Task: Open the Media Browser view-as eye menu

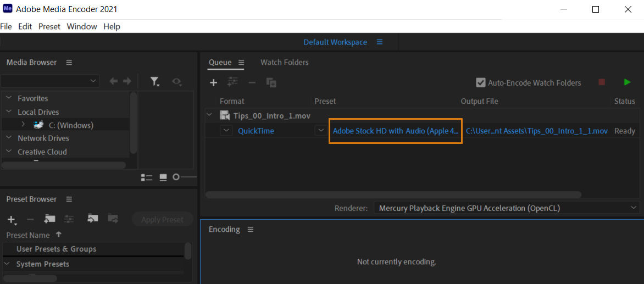Action: pos(177,82)
